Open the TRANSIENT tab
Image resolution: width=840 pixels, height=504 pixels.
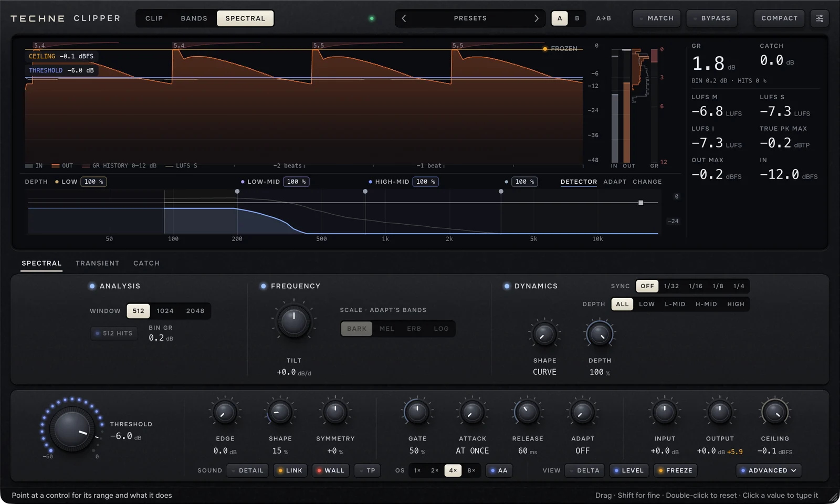(97, 264)
